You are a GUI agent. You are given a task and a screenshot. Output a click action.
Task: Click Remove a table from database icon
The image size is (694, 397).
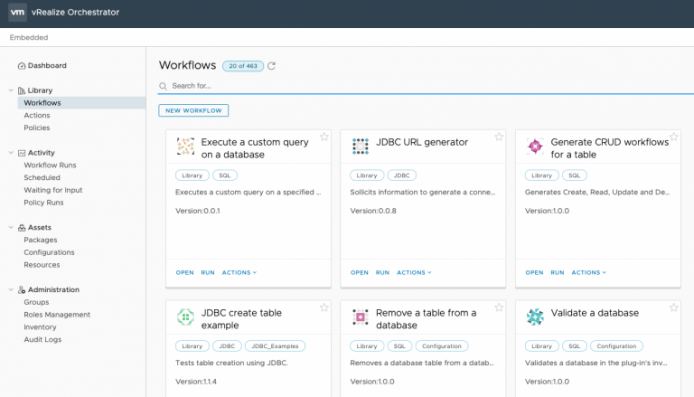click(x=360, y=317)
